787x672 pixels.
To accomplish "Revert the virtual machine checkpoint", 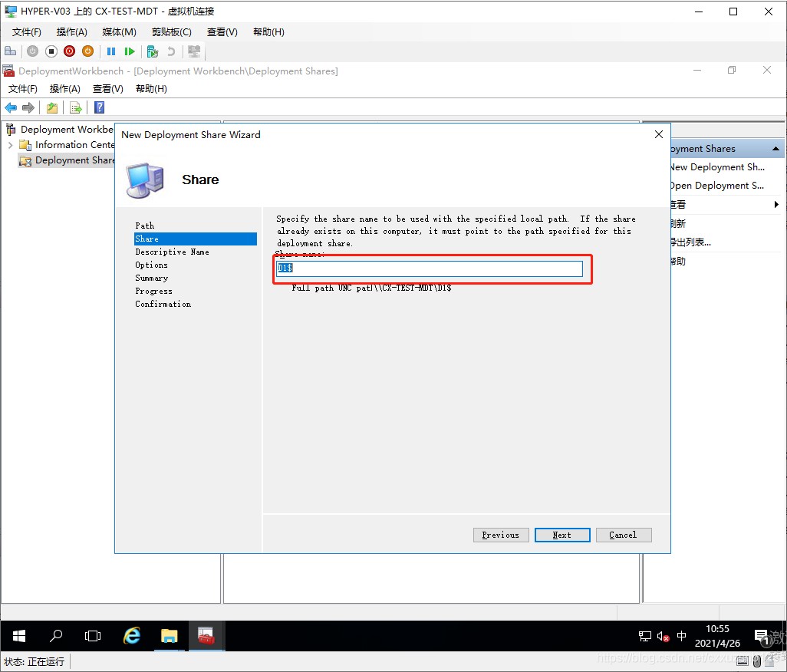I will click(x=171, y=51).
